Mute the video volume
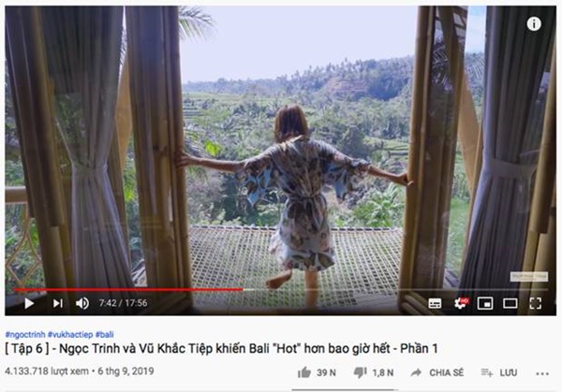The height and width of the screenshot is (392, 562). pyautogui.click(x=82, y=303)
